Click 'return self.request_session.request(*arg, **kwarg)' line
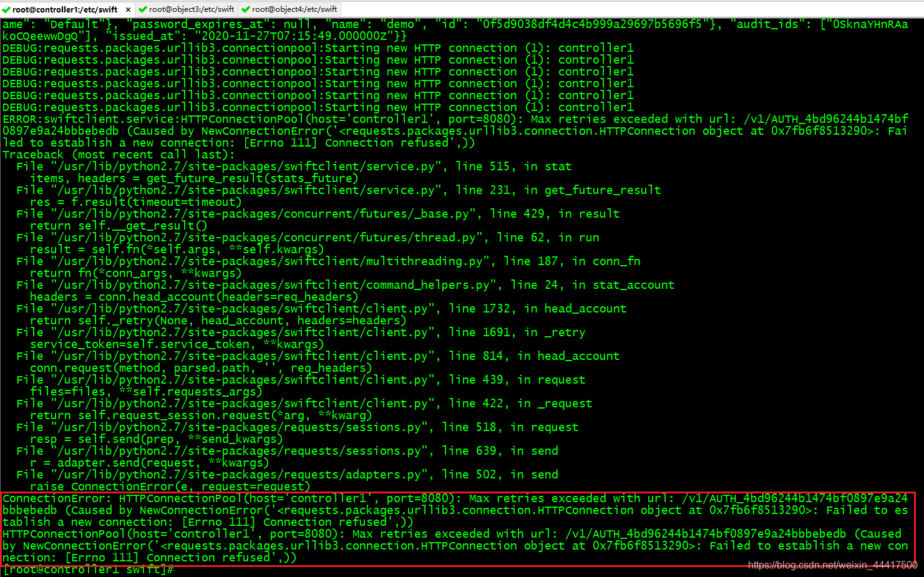This screenshot has height=577, width=924. pos(201,415)
